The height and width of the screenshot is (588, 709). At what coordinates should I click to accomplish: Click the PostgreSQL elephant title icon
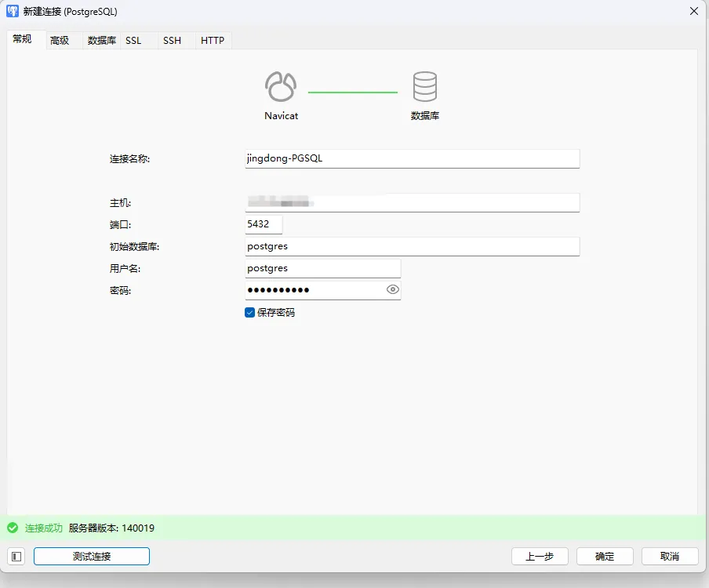13,11
